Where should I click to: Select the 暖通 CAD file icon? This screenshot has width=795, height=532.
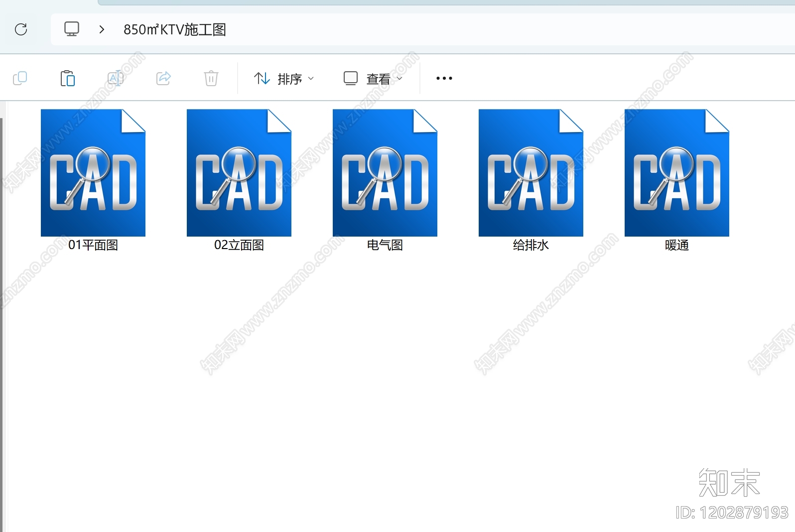pos(677,173)
